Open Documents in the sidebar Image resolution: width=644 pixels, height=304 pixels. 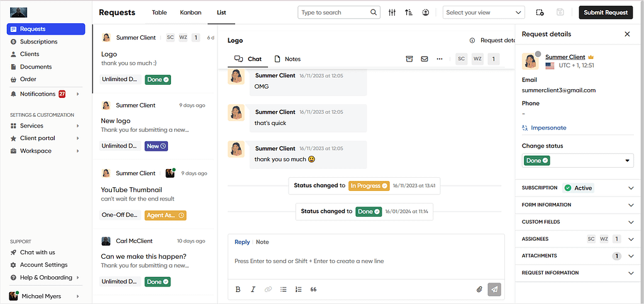(x=36, y=67)
